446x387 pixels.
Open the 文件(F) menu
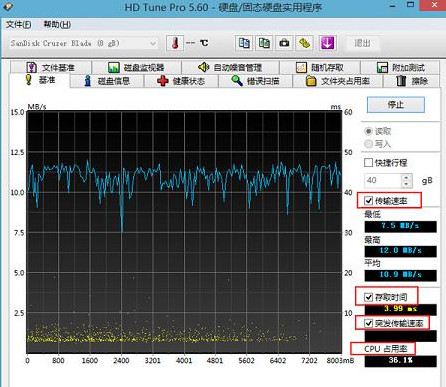[x=19, y=24]
